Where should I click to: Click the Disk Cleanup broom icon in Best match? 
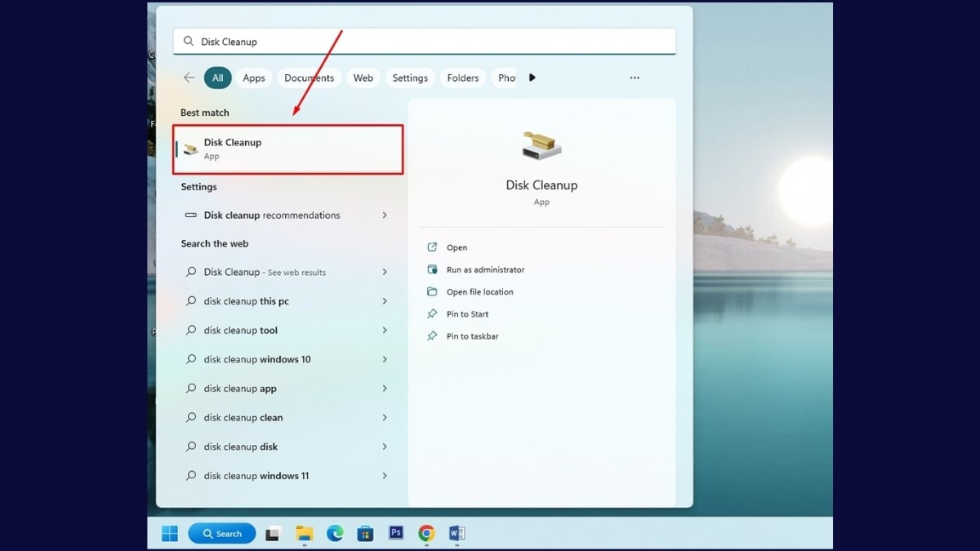tap(190, 149)
